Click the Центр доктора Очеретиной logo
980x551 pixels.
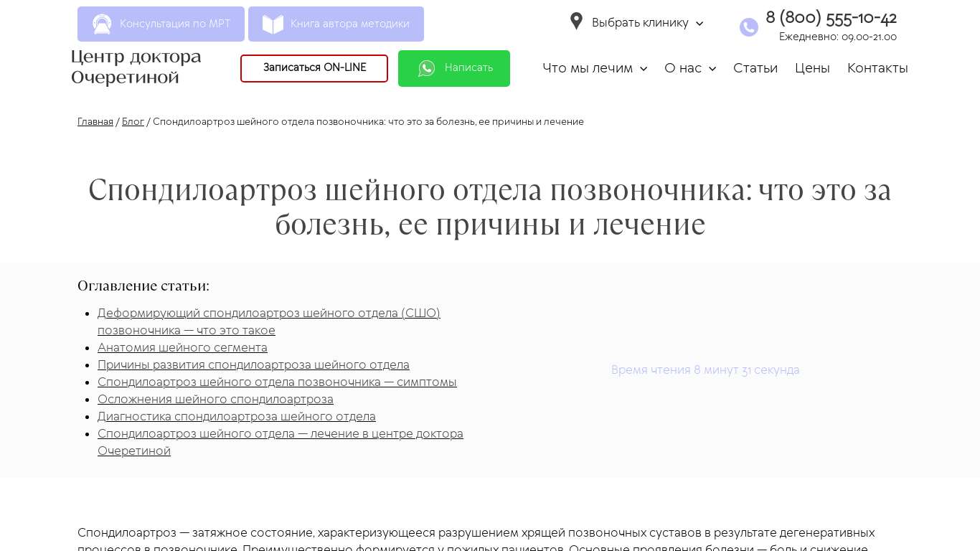[136, 67]
